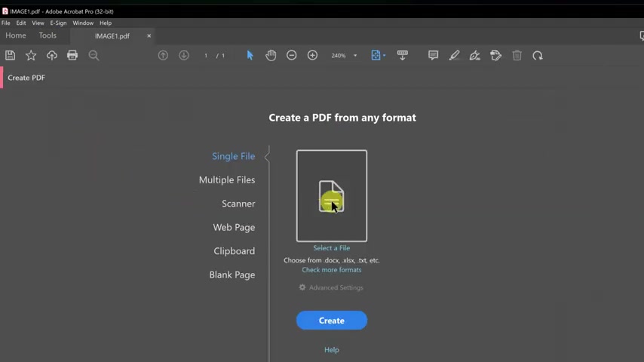Click the stamp tool icon
The width and height of the screenshot is (644, 362).
[x=495, y=56]
